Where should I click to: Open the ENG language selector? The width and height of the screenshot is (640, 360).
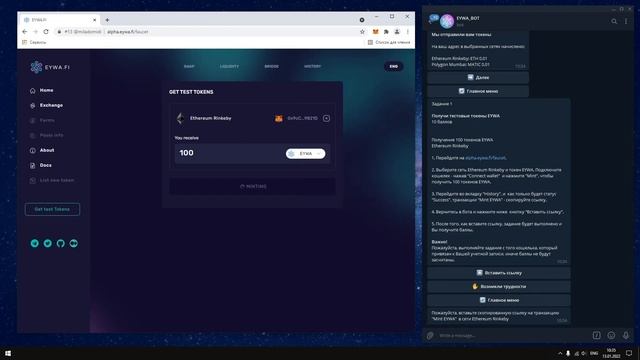[393, 67]
